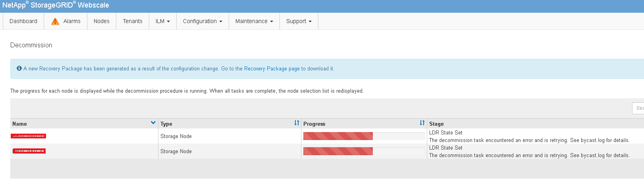Toggle the Name column sort chevron
This screenshot has width=644, height=179.
pos(153,123)
